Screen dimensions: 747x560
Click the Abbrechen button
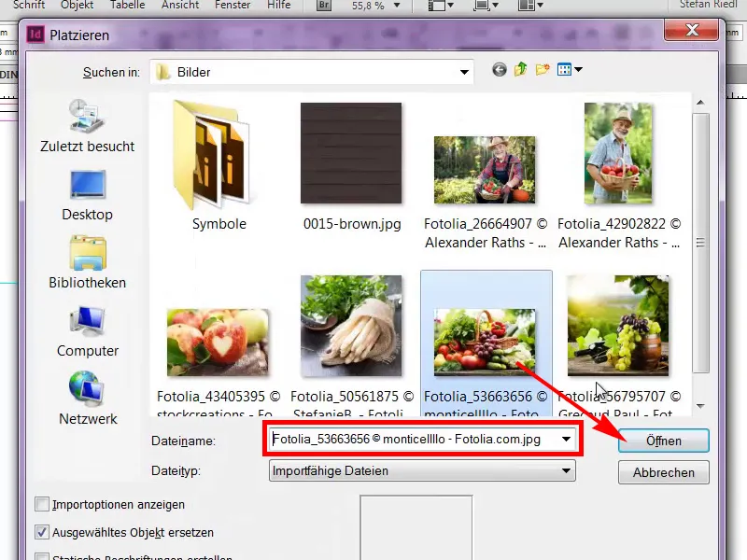(x=664, y=472)
